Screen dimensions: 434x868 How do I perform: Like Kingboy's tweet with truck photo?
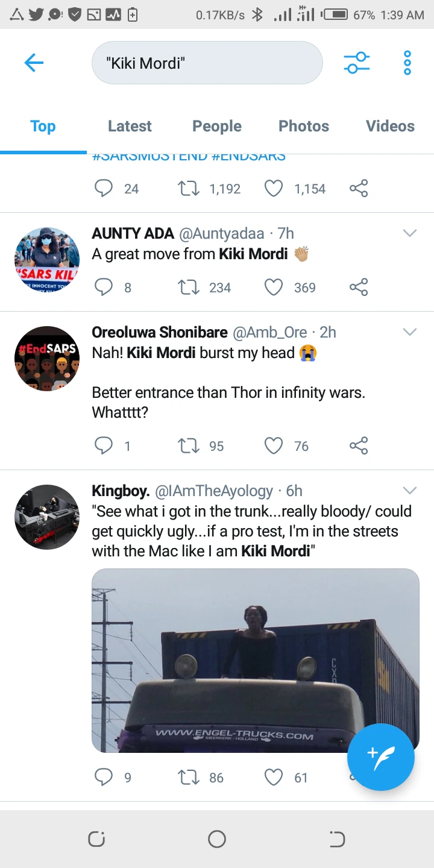pyautogui.click(x=274, y=778)
